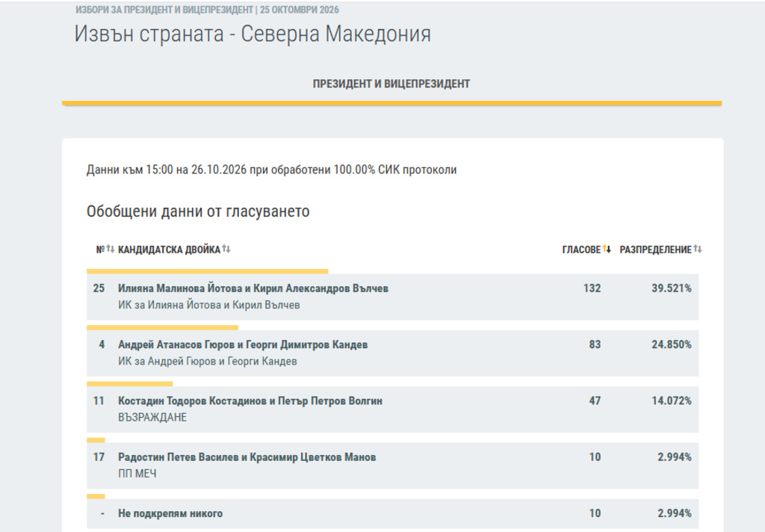Click the ПП МЕЧ party label
This screenshot has height=532, width=765.
coord(137,474)
